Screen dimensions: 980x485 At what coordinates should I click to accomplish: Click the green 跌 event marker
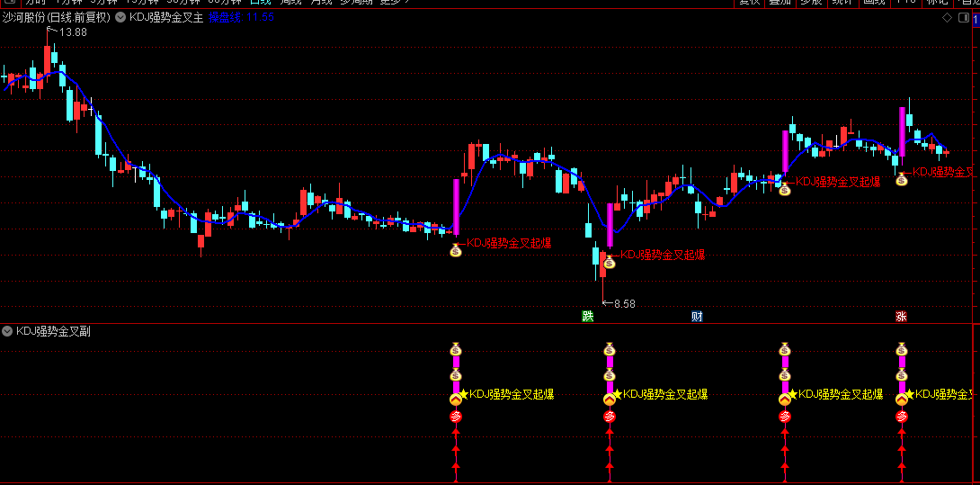click(587, 316)
